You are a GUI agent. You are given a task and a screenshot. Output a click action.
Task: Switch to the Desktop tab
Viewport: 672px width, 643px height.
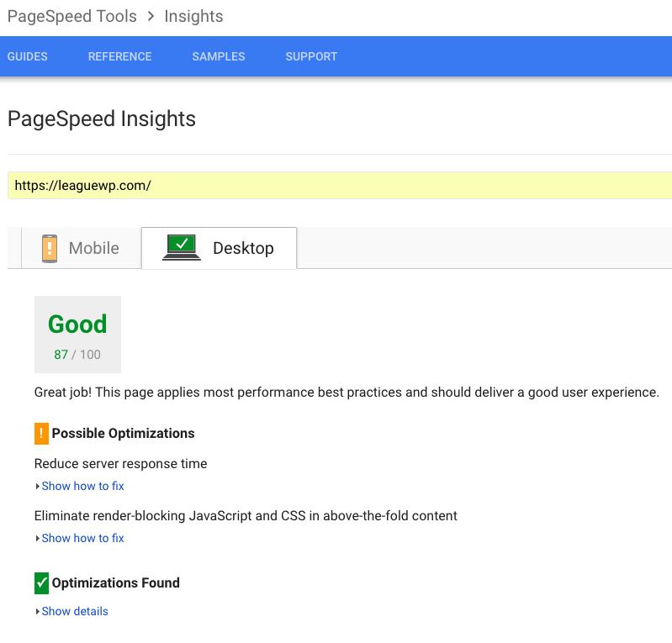tap(219, 248)
